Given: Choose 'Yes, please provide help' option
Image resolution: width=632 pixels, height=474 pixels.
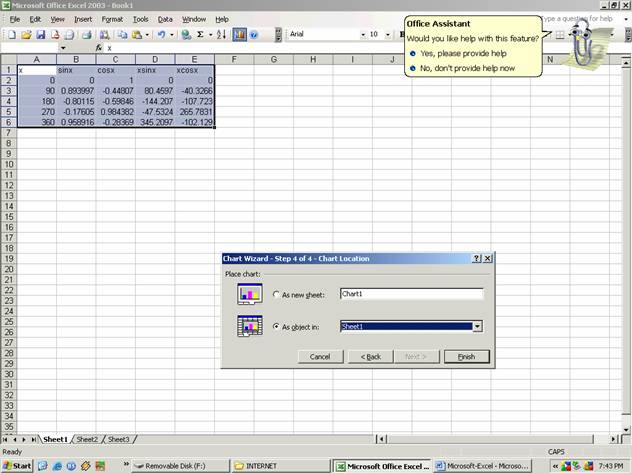Looking at the screenshot, I should tap(463, 53).
